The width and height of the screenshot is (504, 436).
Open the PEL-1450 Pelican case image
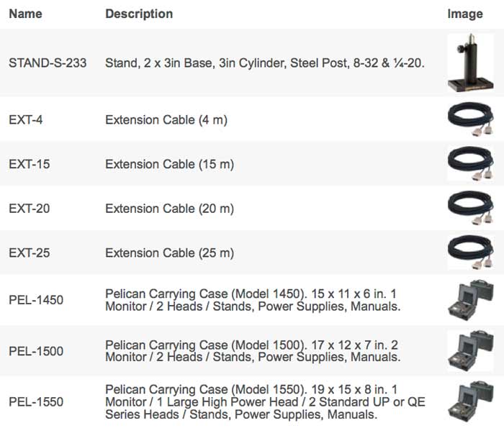(471, 300)
